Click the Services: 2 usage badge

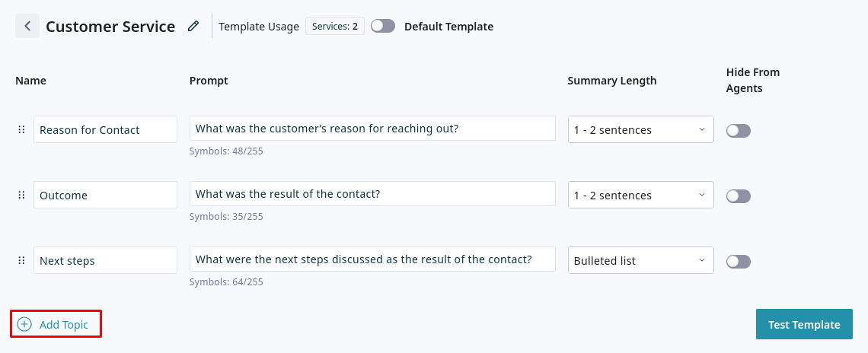point(335,27)
